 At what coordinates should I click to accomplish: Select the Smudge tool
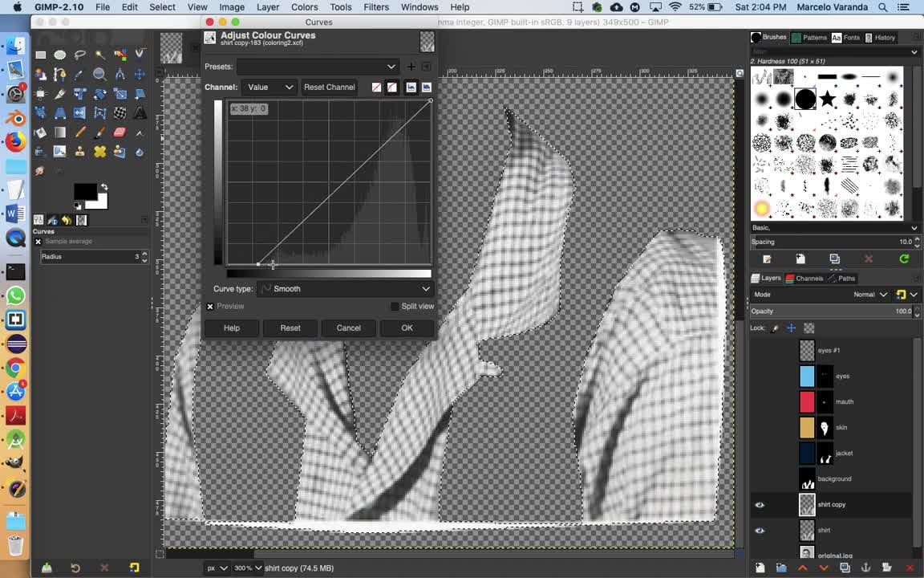pyautogui.click(x=40, y=171)
